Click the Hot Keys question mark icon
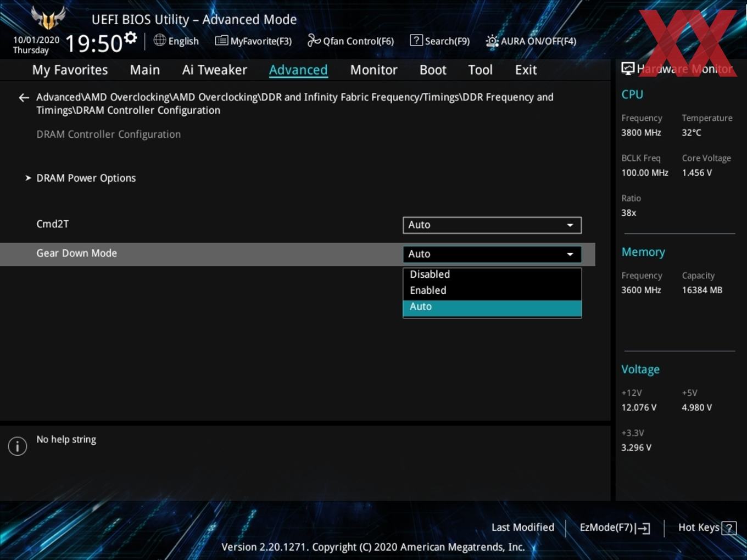 [x=729, y=528]
